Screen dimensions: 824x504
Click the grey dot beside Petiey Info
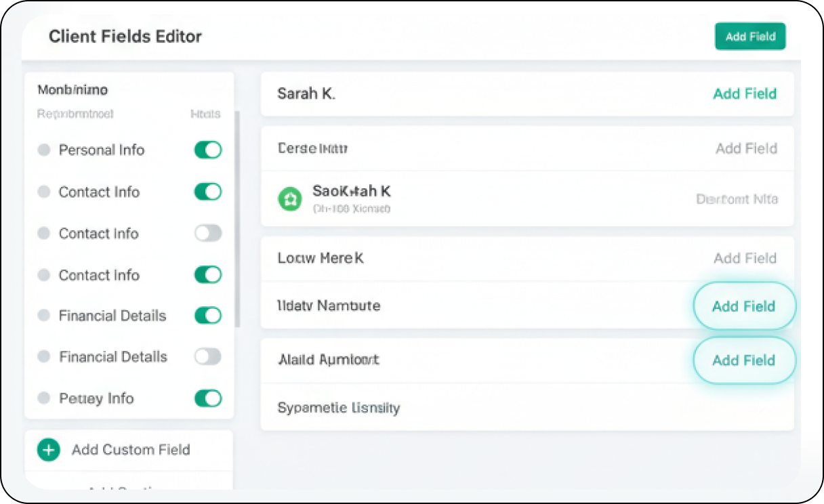point(44,398)
